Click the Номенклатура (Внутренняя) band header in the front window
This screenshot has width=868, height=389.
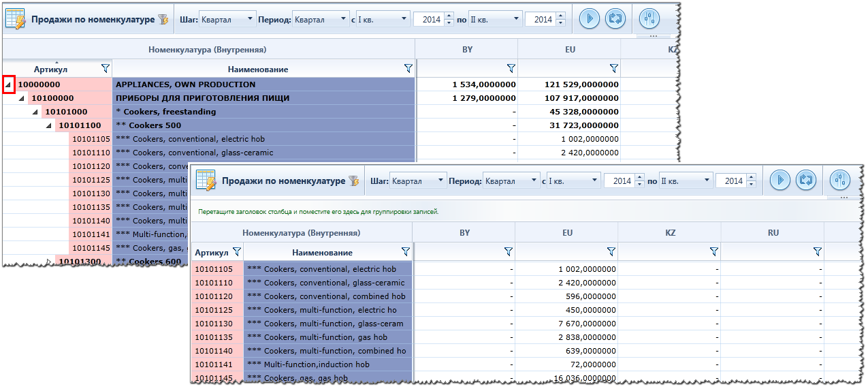(x=301, y=232)
